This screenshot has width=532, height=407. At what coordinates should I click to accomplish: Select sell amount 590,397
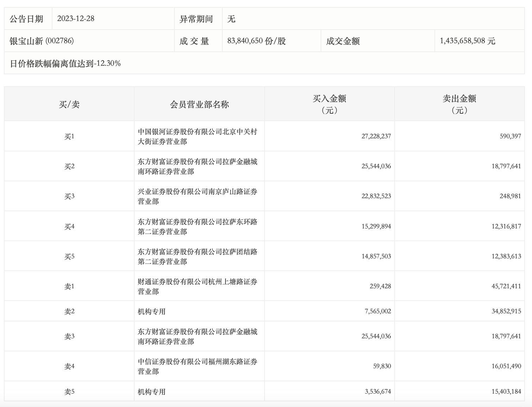click(x=511, y=136)
